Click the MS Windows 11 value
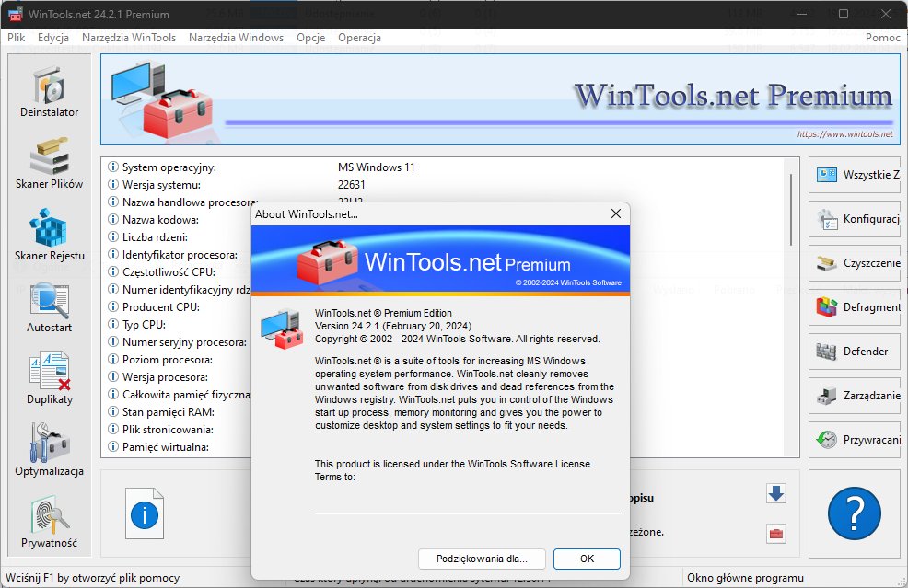The height and width of the screenshot is (588, 908). (377, 167)
